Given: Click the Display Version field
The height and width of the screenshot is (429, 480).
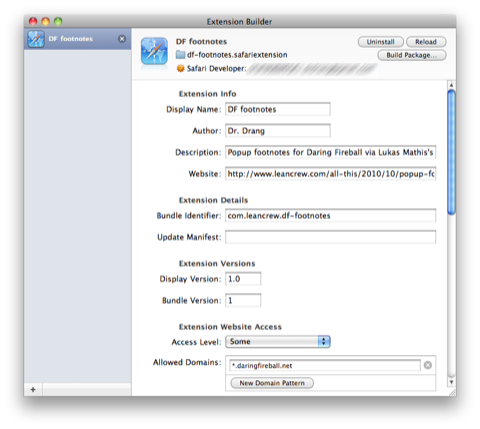Looking at the screenshot, I should pyautogui.click(x=243, y=279).
